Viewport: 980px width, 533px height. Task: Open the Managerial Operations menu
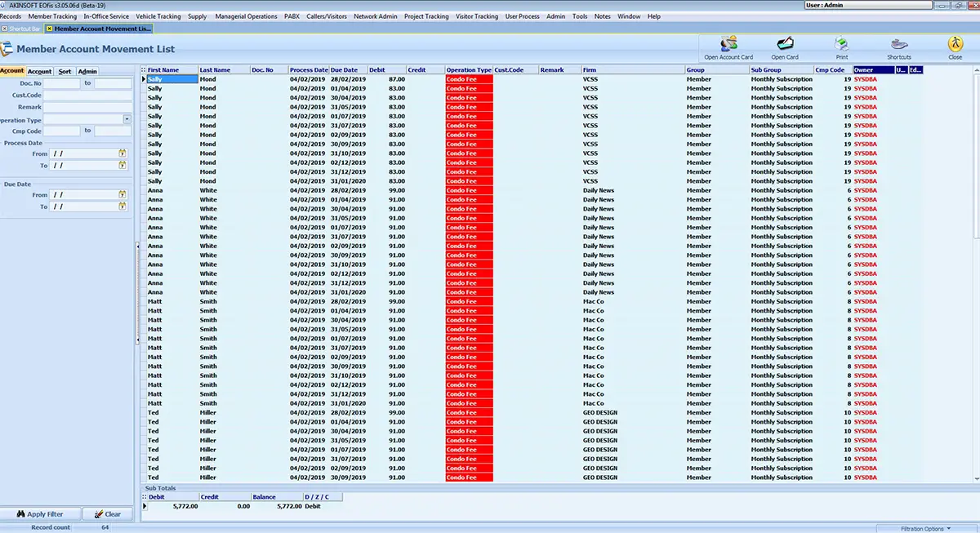246,16
